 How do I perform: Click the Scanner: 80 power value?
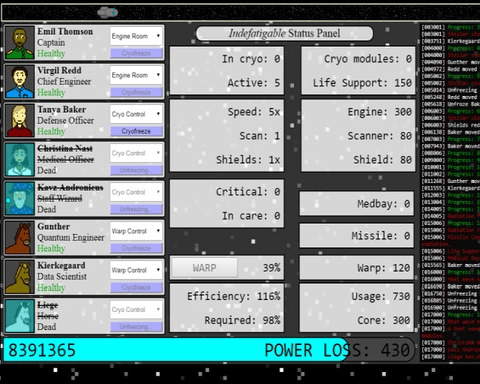pyautogui.click(x=380, y=136)
